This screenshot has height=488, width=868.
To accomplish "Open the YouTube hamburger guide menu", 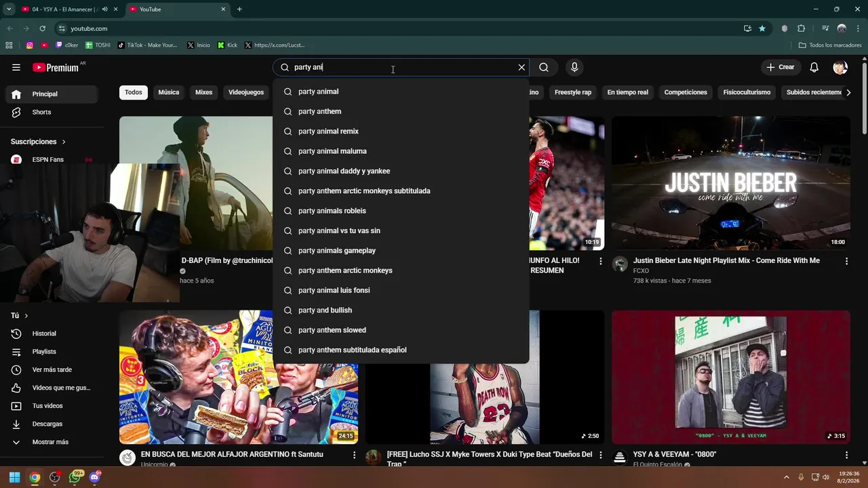I will coord(16,67).
